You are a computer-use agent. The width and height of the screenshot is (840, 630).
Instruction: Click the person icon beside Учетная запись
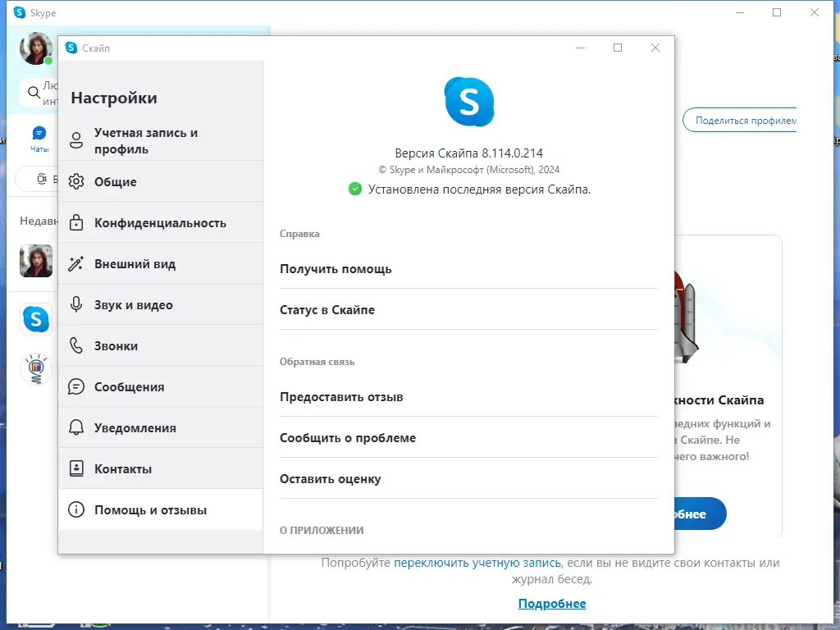(x=76, y=140)
